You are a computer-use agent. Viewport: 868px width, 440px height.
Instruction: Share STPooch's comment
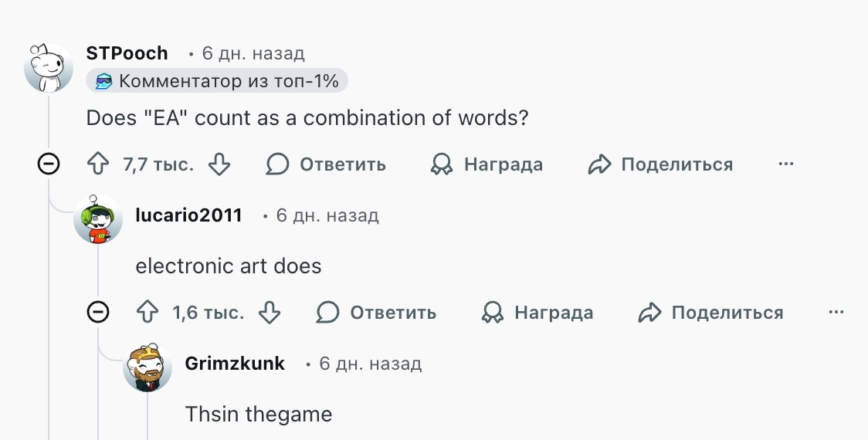[660, 164]
